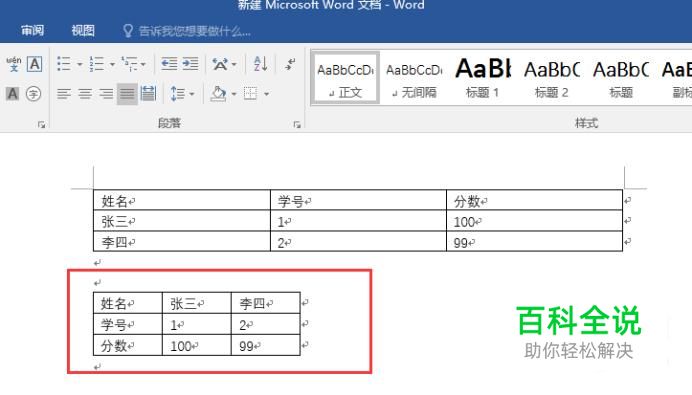Click the shading paint bucket
Viewport: 692px width, 395px height.
(x=218, y=94)
